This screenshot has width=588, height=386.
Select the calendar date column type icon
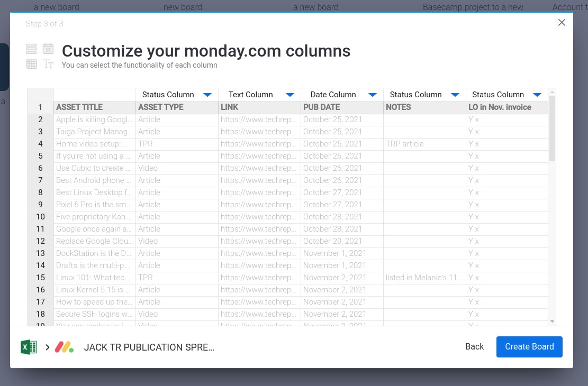pyautogui.click(x=48, y=48)
